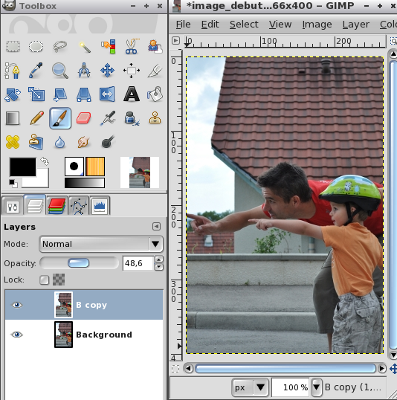Choose the Airbrush tool

[108, 118]
